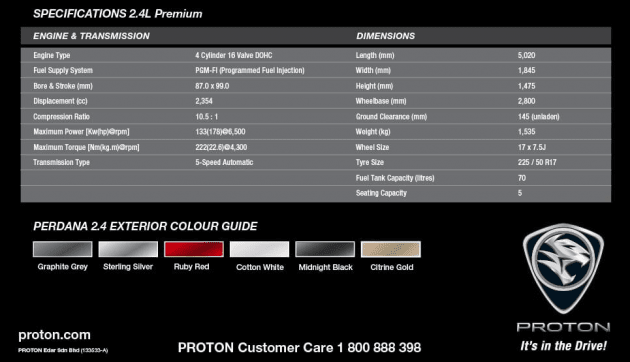The image size is (630, 362).
Task: Click the Proton tiger logo emblem
Action: [x=563, y=268]
